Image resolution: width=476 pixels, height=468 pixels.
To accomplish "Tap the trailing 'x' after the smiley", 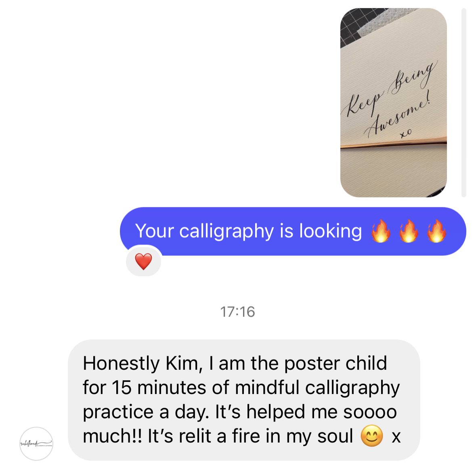I will pyautogui.click(x=396, y=437).
